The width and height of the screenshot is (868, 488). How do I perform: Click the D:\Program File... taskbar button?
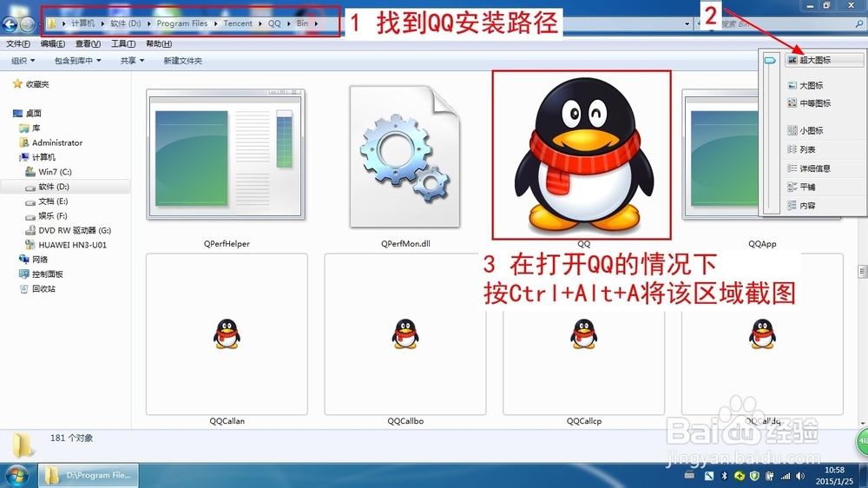89,475
